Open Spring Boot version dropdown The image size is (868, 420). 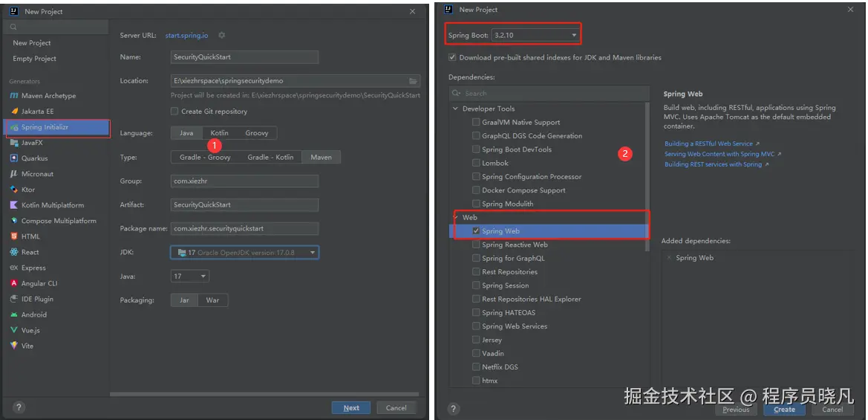point(535,36)
